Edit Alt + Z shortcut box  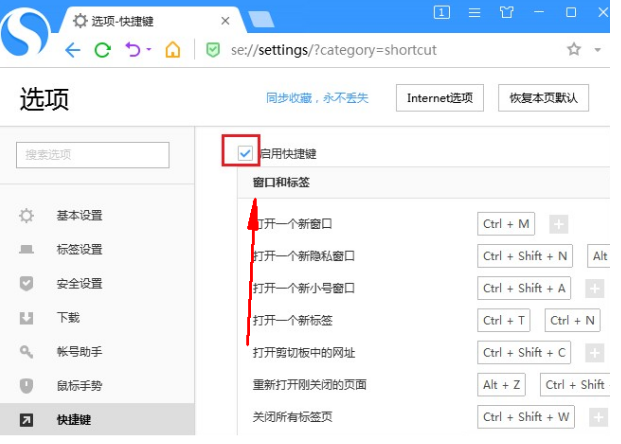(x=501, y=385)
